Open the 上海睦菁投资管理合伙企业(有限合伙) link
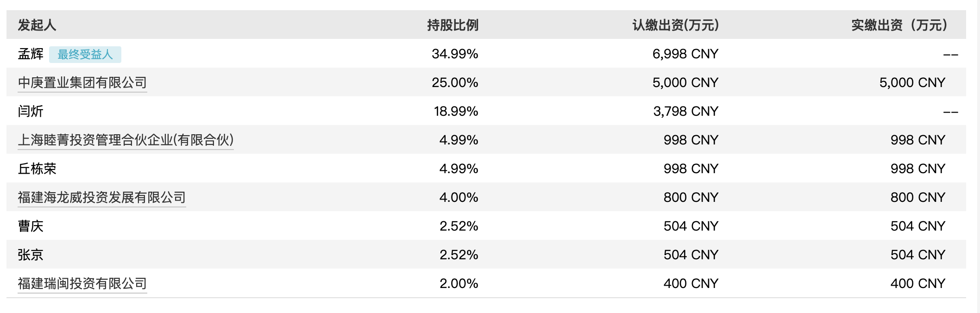 coord(126,140)
